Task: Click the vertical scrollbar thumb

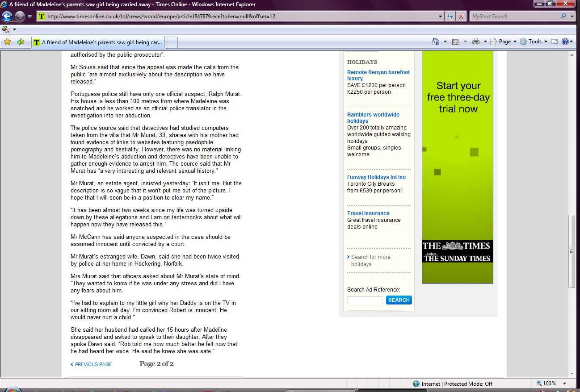Action: (572, 251)
